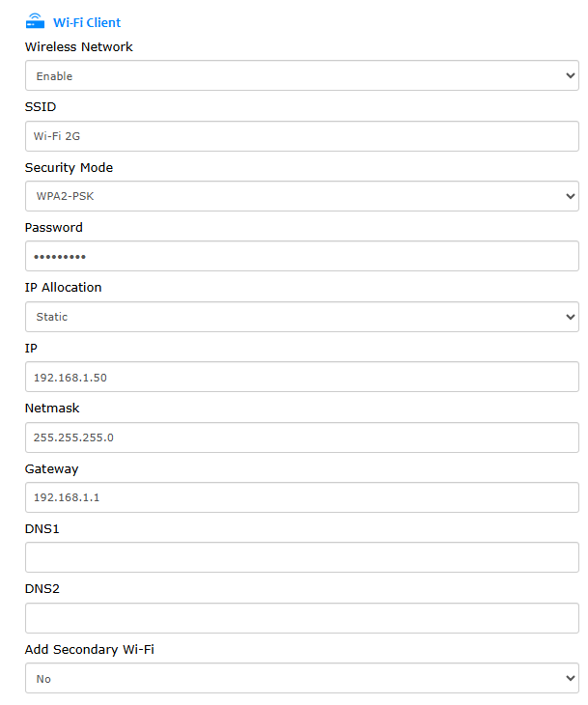Open the Wireless Network Enable dropdown

tap(301, 75)
